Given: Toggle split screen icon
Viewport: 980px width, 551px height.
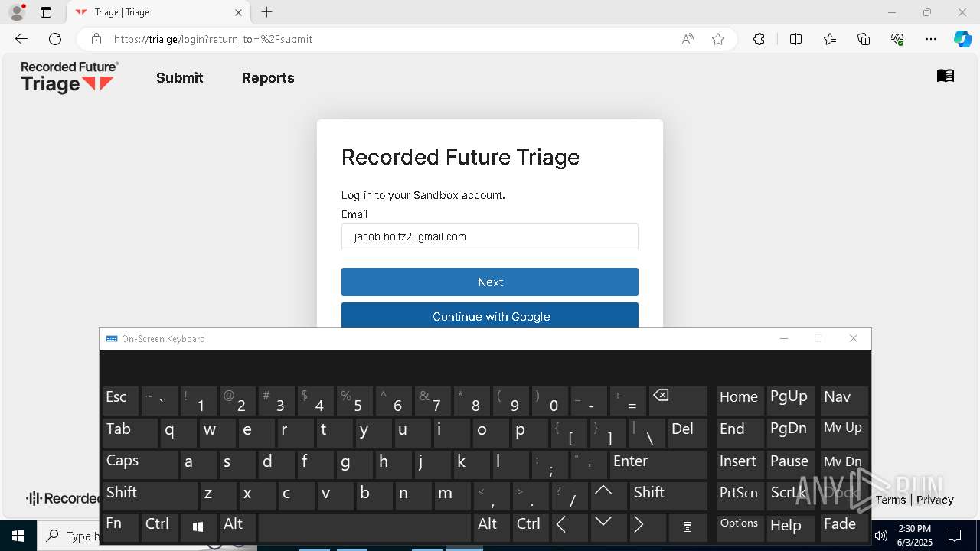Looking at the screenshot, I should click(x=795, y=39).
